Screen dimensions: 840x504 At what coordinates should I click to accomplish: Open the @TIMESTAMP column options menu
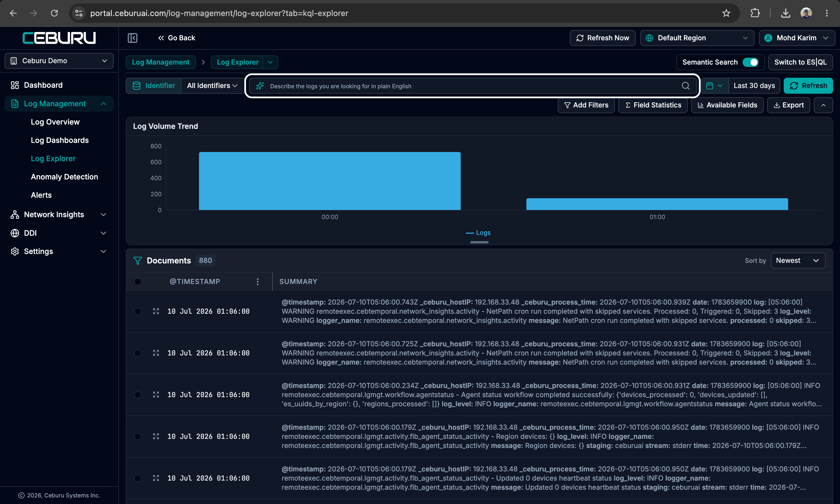tap(258, 281)
